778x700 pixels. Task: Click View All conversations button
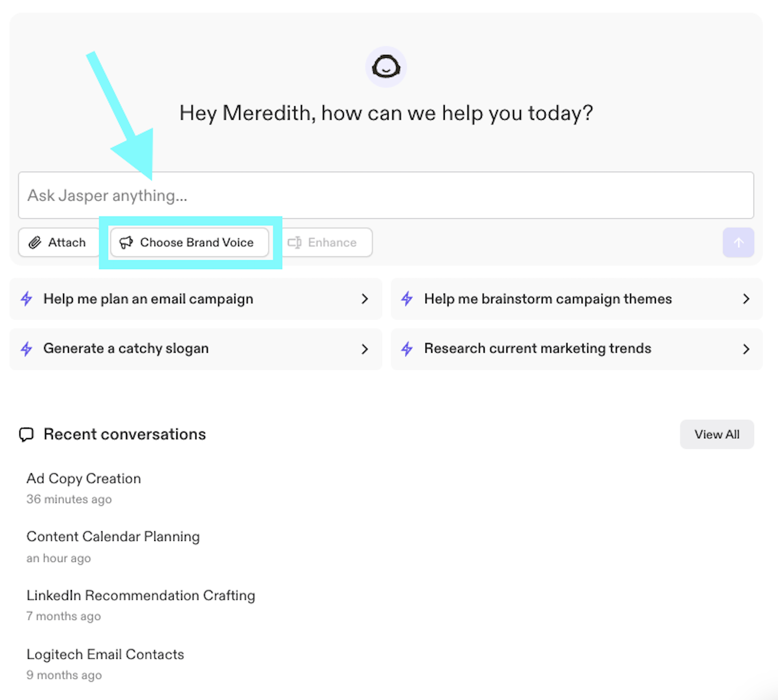(717, 434)
